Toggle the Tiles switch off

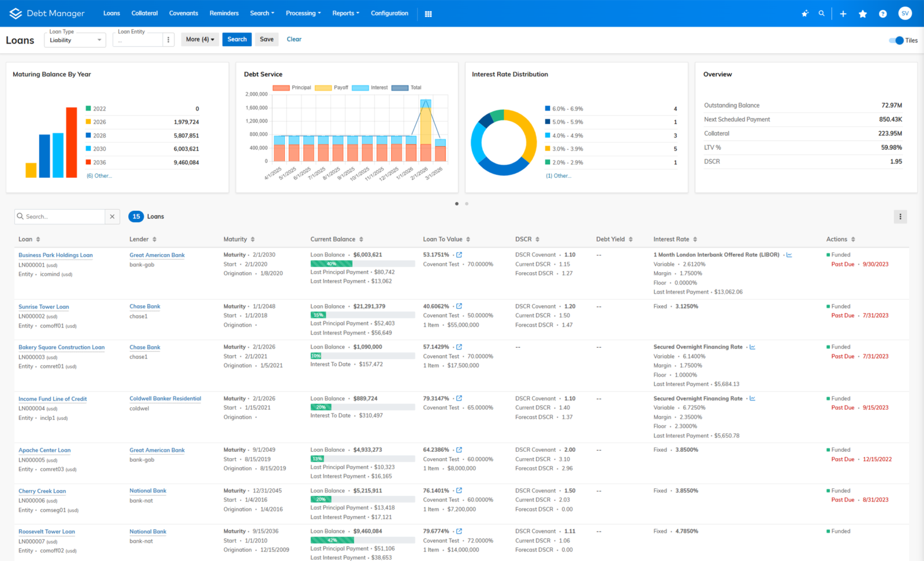point(896,40)
